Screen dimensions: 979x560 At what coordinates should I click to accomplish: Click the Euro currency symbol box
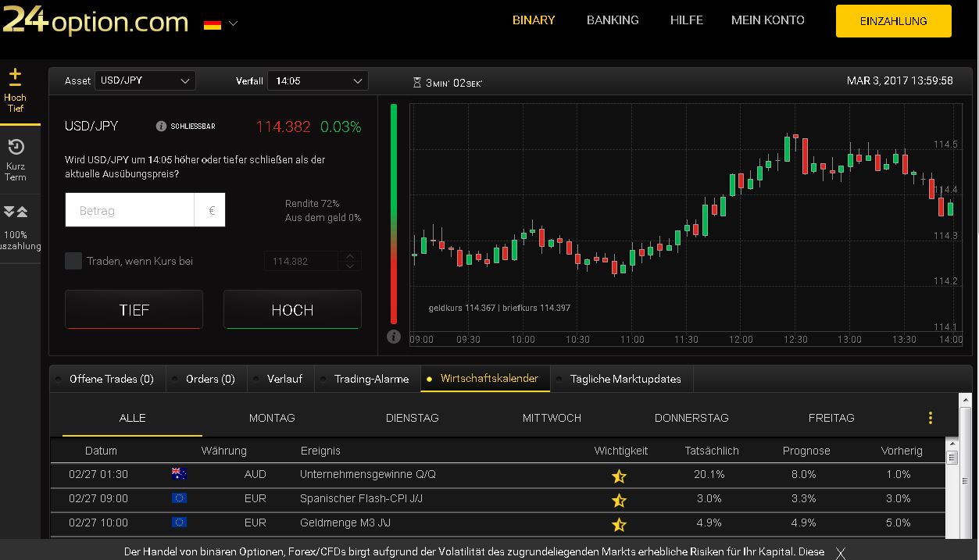pyautogui.click(x=210, y=210)
